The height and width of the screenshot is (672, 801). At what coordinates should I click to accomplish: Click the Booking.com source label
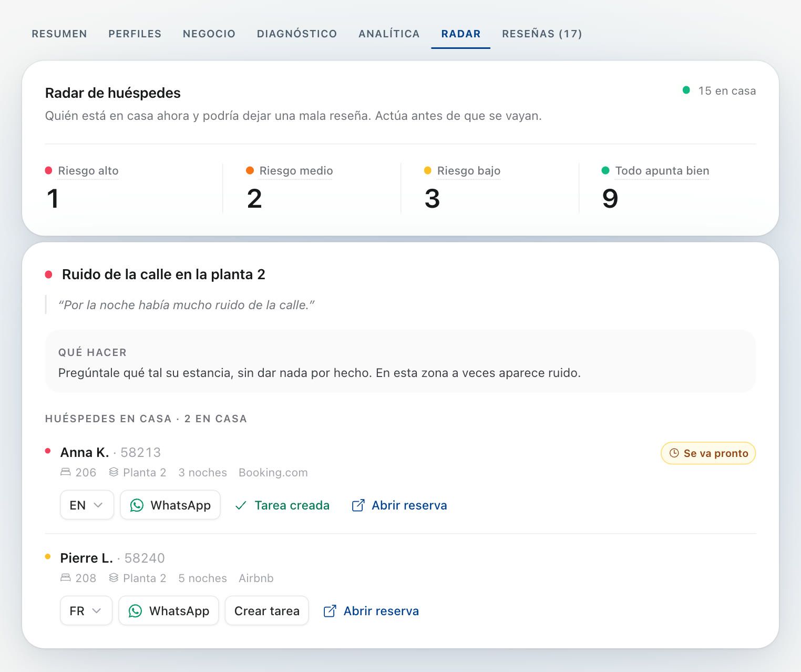pos(273,473)
